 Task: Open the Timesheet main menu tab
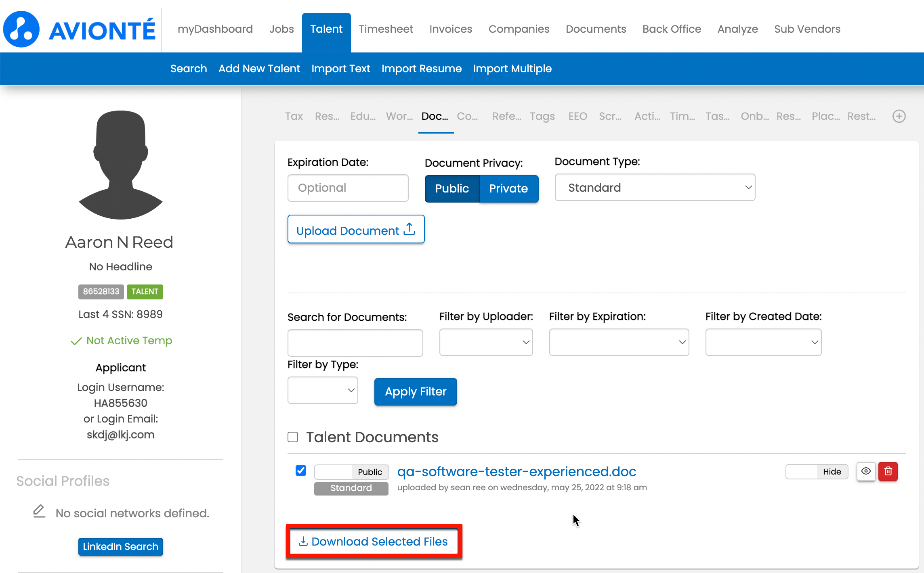tap(386, 29)
